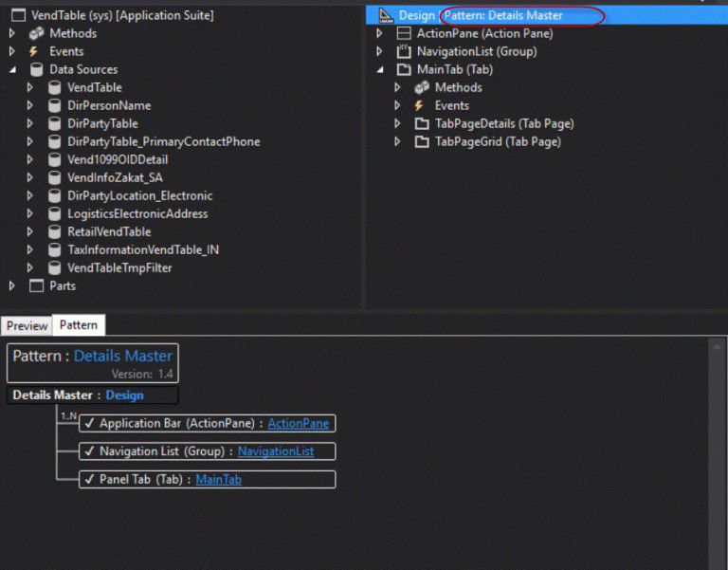Click the Data Sources cylinder icon
728x570 pixels.
click(x=36, y=69)
